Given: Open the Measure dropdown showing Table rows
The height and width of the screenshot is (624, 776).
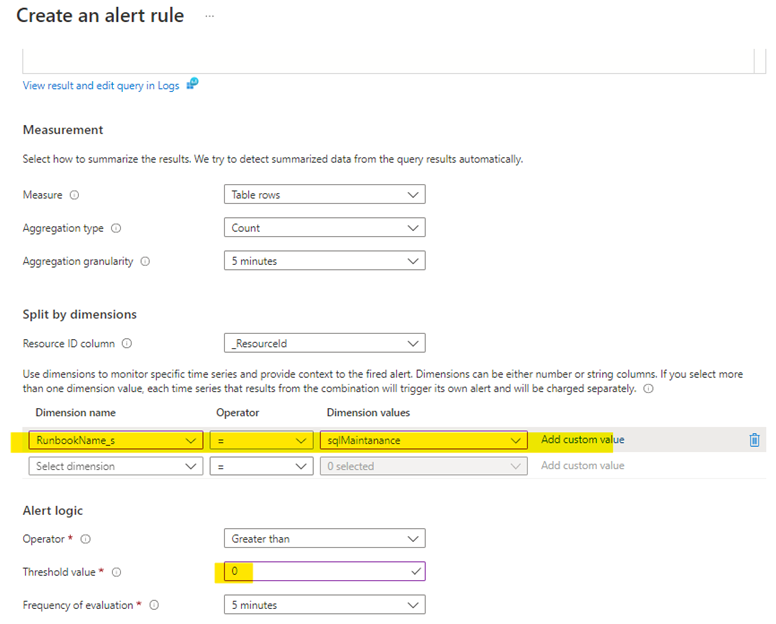Looking at the screenshot, I should pyautogui.click(x=324, y=195).
